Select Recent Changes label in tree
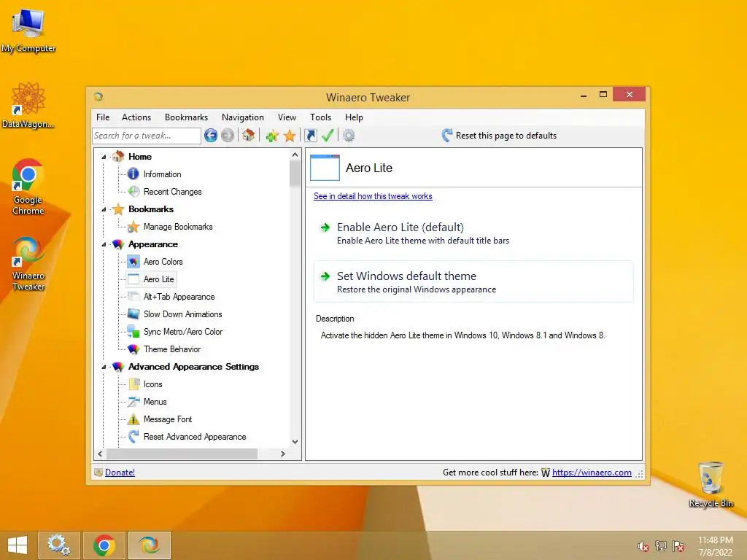Screen dimensions: 747x560 click(172, 192)
